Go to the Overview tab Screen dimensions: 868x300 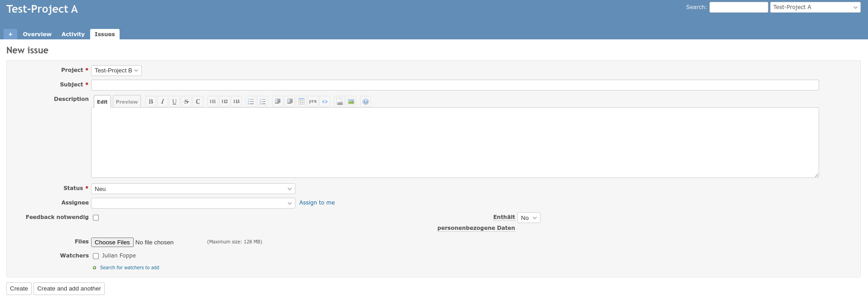click(x=37, y=34)
